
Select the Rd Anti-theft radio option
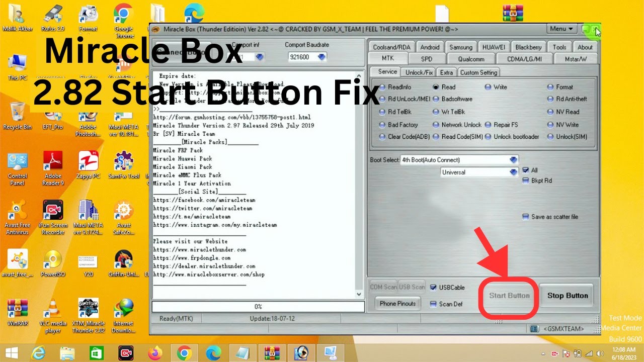click(568, 99)
